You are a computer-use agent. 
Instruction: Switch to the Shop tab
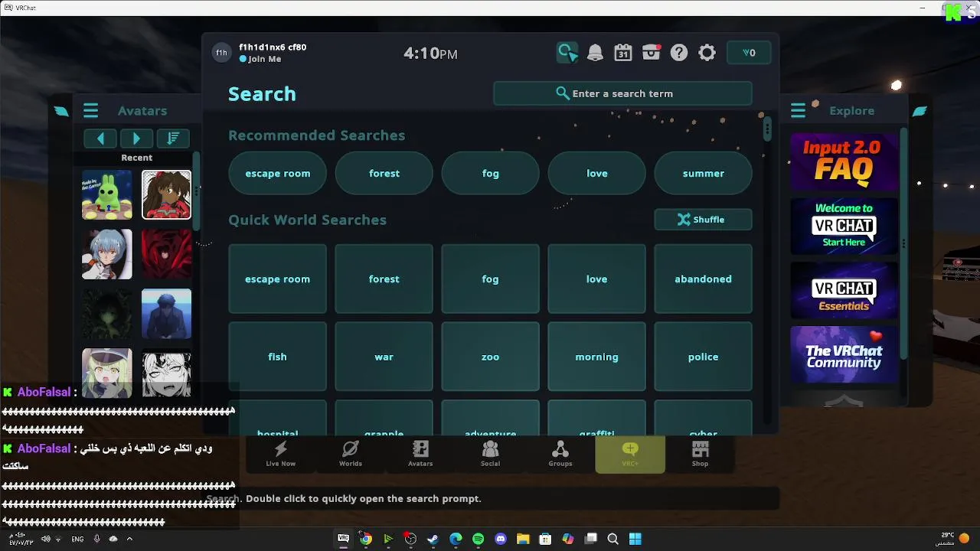700,454
